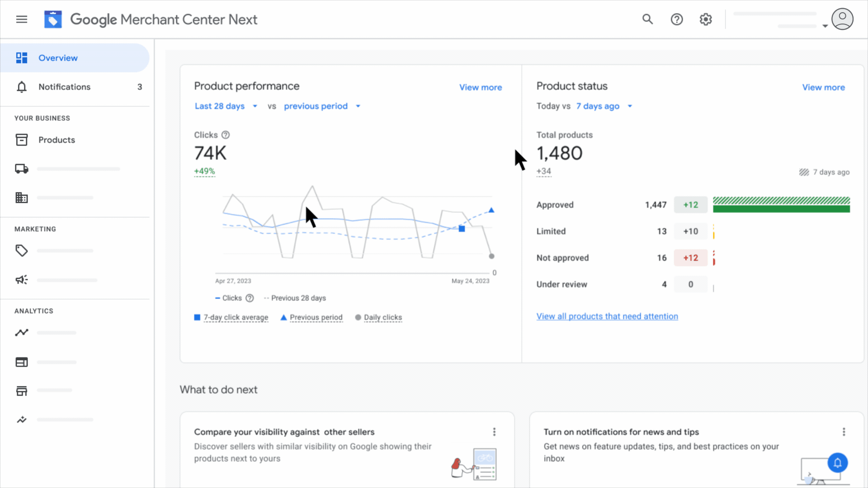Viewport: 868px width, 488px height.
Task: Click the gray dot chart marker
Action: (491, 256)
